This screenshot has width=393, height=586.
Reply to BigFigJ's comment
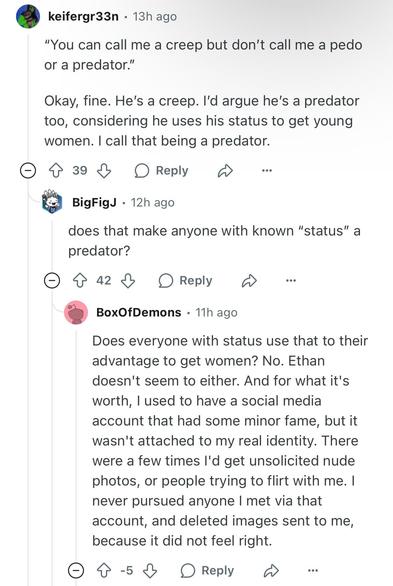click(x=185, y=281)
